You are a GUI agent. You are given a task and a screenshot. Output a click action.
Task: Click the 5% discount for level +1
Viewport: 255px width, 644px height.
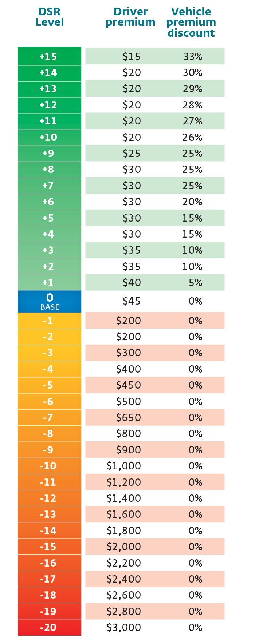point(196,282)
